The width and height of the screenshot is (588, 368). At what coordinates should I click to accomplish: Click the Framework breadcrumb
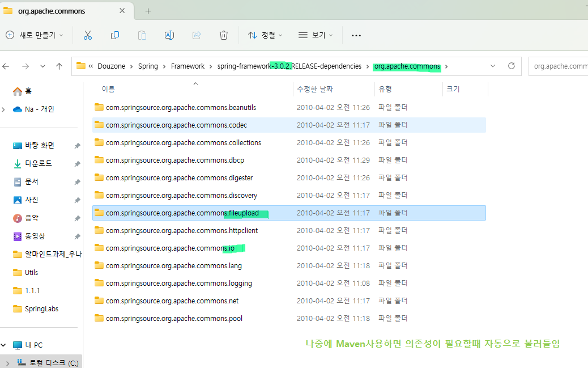click(188, 66)
